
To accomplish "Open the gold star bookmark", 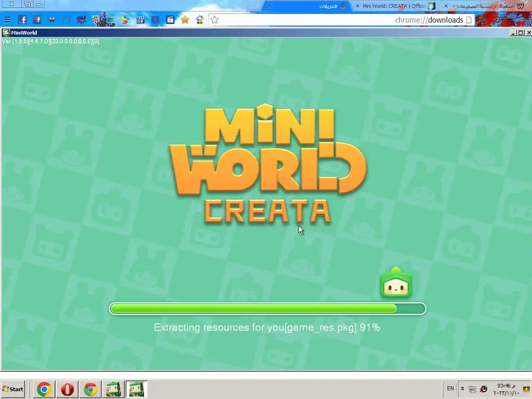I will pyautogui.click(x=185, y=20).
